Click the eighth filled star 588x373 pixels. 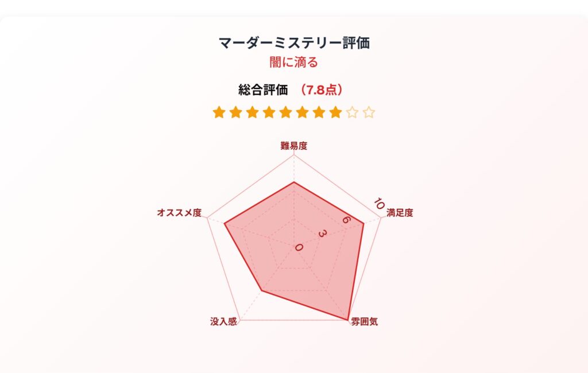coord(335,112)
